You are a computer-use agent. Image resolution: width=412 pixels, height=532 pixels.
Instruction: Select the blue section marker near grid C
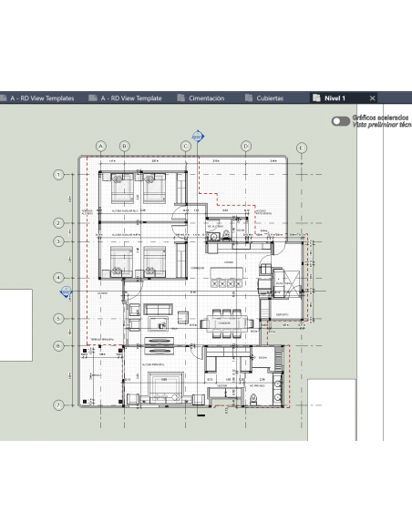coord(198,137)
